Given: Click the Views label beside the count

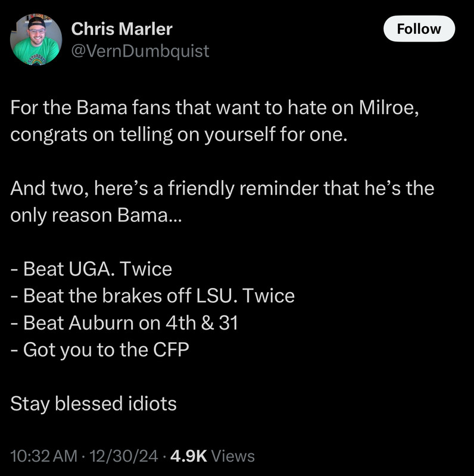Looking at the screenshot, I should (x=233, y=456).
